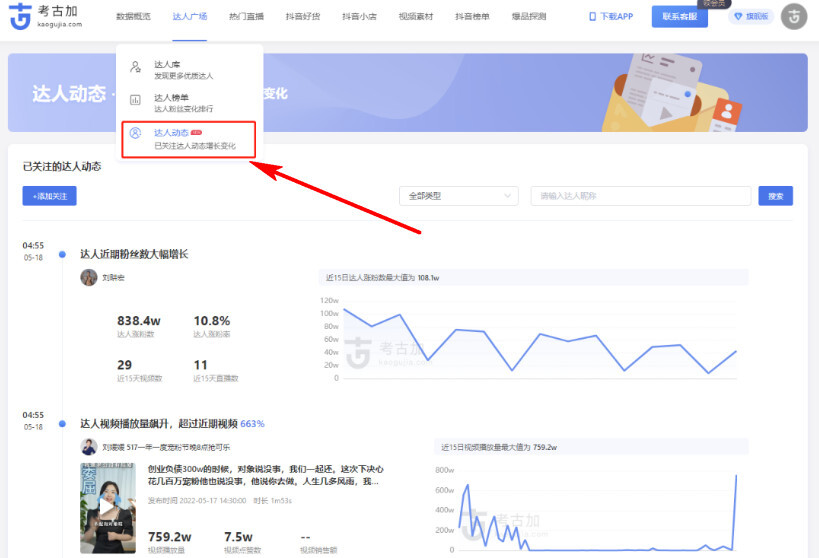This screenshot has width=819, height=558.
Task: Open the user avatar in top-right corner
Action: point(793,17)
